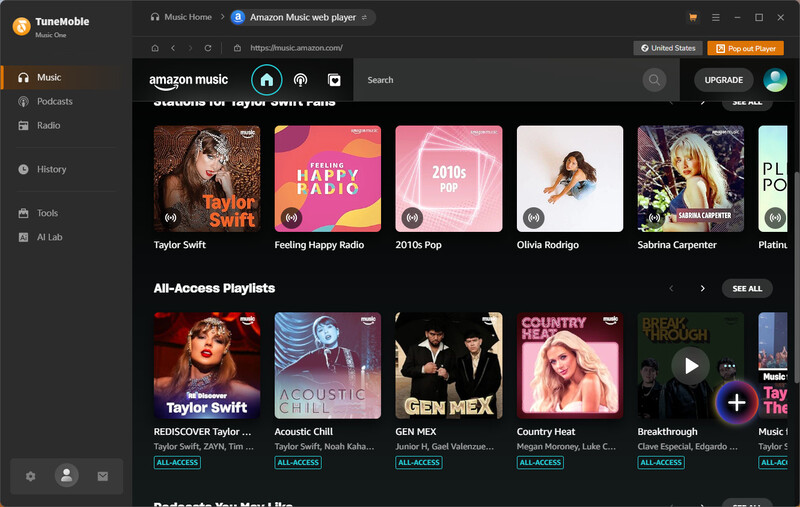Play station on Feeling Happy Radio cover

291,218
